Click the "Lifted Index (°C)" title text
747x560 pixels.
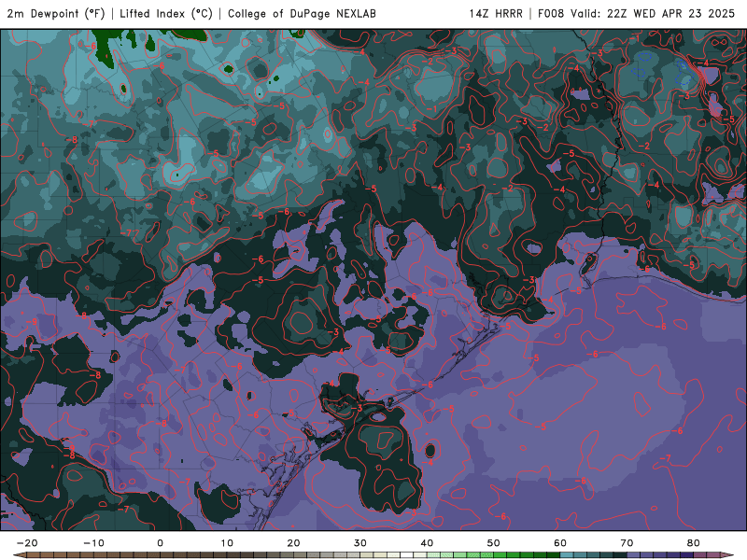click(x=166, y=14)
